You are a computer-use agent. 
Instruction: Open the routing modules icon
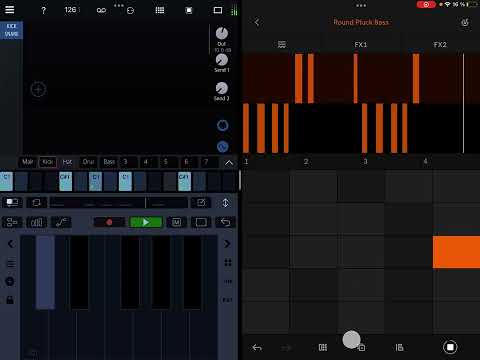[12, 222]
